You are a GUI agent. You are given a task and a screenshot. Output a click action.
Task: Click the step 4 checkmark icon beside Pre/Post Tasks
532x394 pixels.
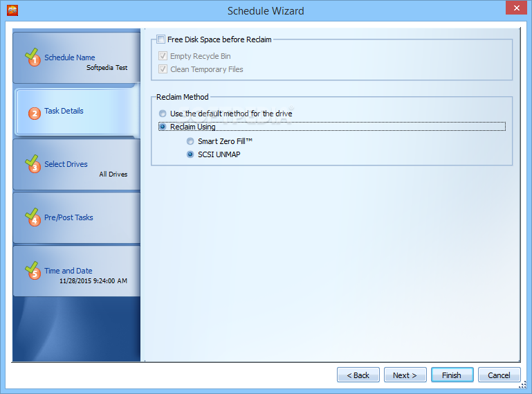33,217
